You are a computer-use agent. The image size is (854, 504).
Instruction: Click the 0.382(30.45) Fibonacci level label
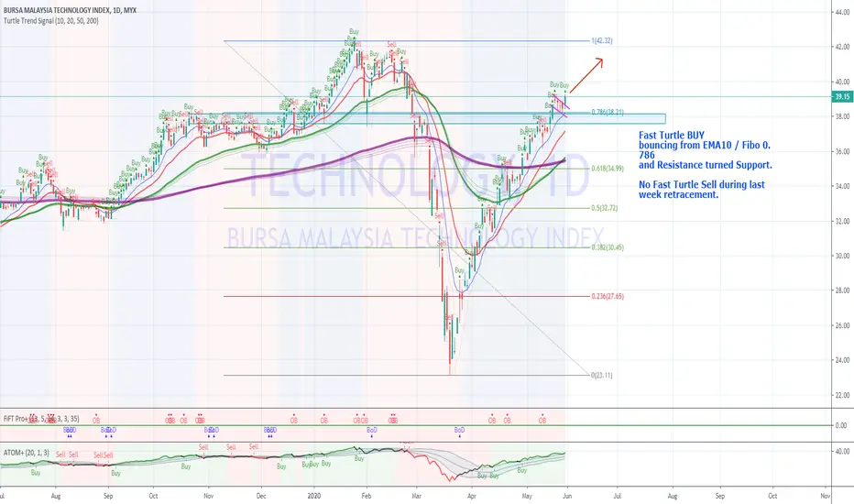coord(608,247)
